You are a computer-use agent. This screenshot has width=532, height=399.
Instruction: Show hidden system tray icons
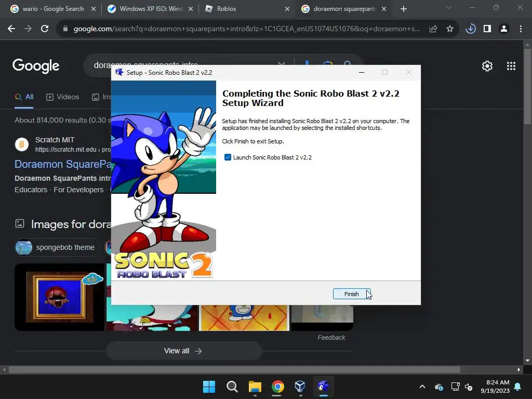coord(422,387)
